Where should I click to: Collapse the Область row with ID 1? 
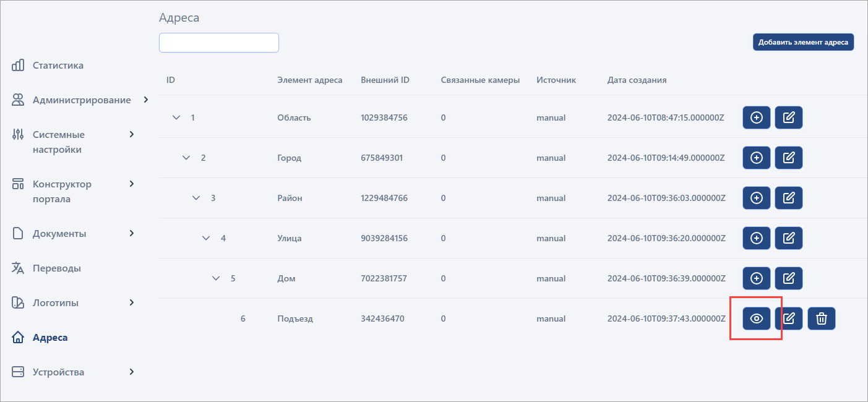176,118
